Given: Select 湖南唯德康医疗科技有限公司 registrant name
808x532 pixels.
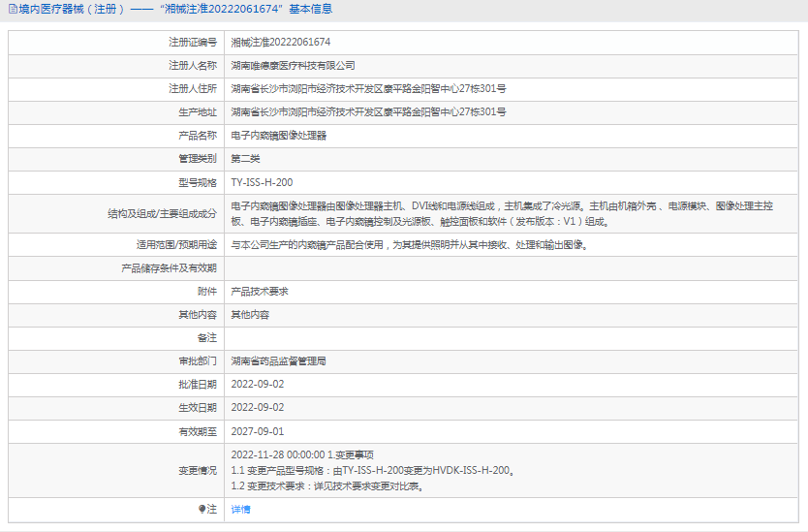Looking at the screenshot, I should coord(293,66).
